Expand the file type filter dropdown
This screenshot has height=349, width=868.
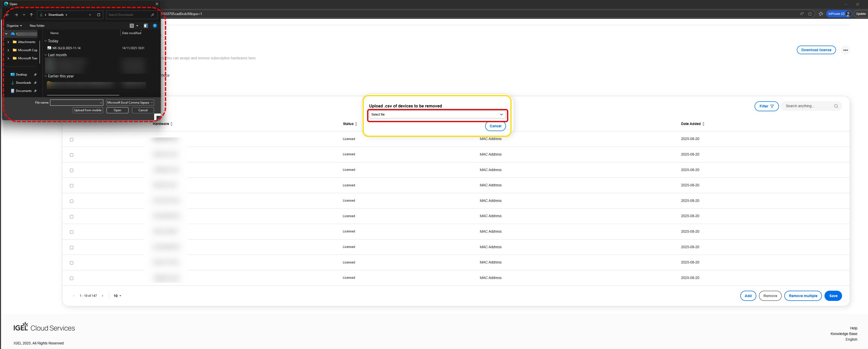click(130, 103)
